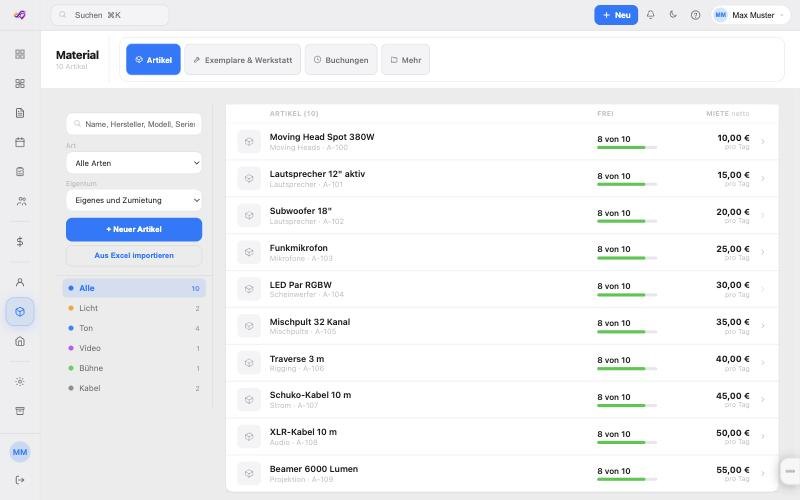Focus the global Suchen search field

point(110,15)
